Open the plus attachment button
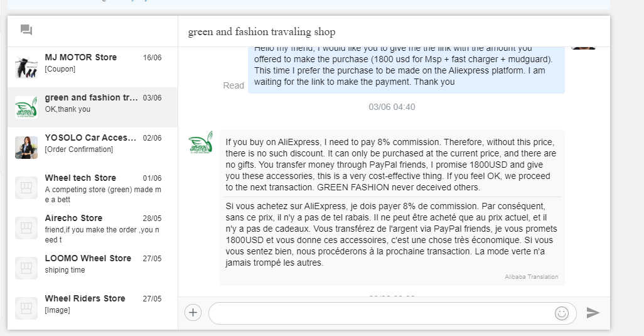This screenshot has width=644, height=336. [193, 313]
